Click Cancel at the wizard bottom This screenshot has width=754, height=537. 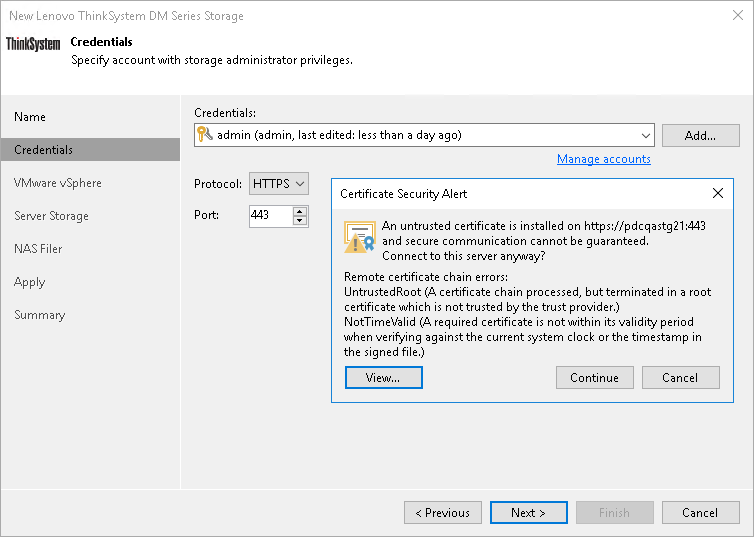pyautogui.click(x=701, y=512)
